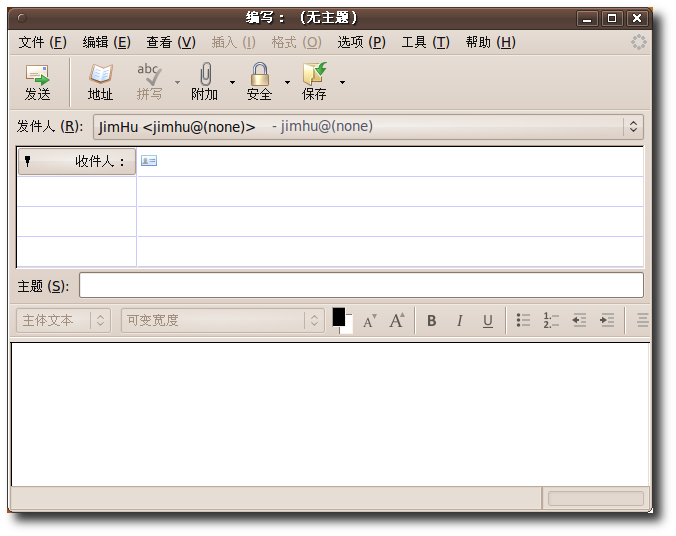
Task: Click the increase font size icon
Action: [x=397, y=320]
